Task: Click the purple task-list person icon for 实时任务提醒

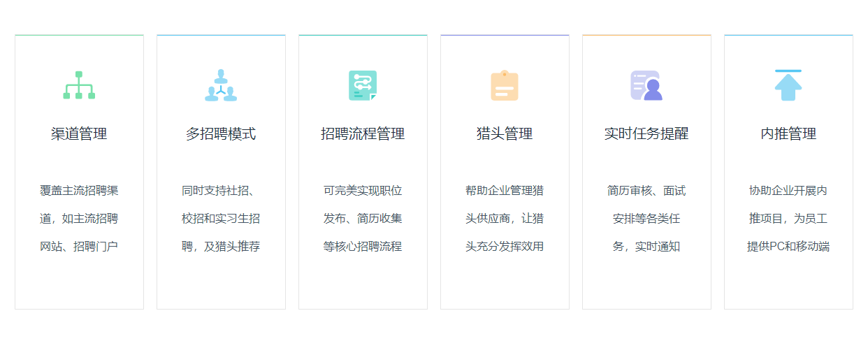Action: [646, 85]
